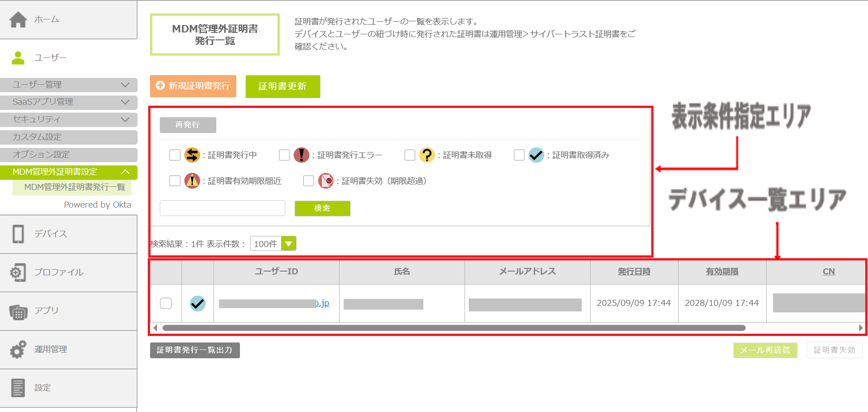This screenshot has height=412, width=868.
Task: Open Profile via the gear-document icon
Action: (18, 273)
